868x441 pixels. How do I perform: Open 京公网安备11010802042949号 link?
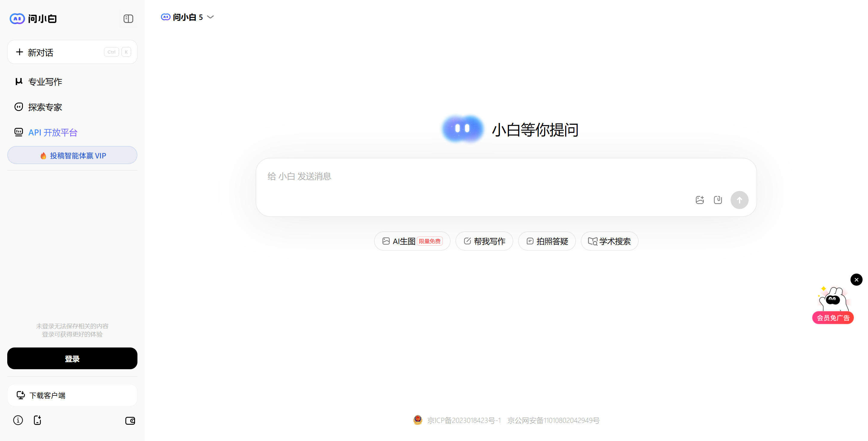tap(553, 420)
